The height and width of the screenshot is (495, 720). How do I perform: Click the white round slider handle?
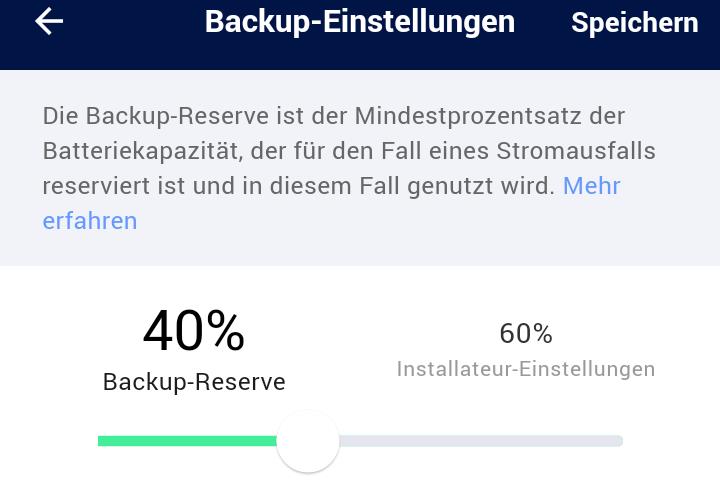click(308, 441)
